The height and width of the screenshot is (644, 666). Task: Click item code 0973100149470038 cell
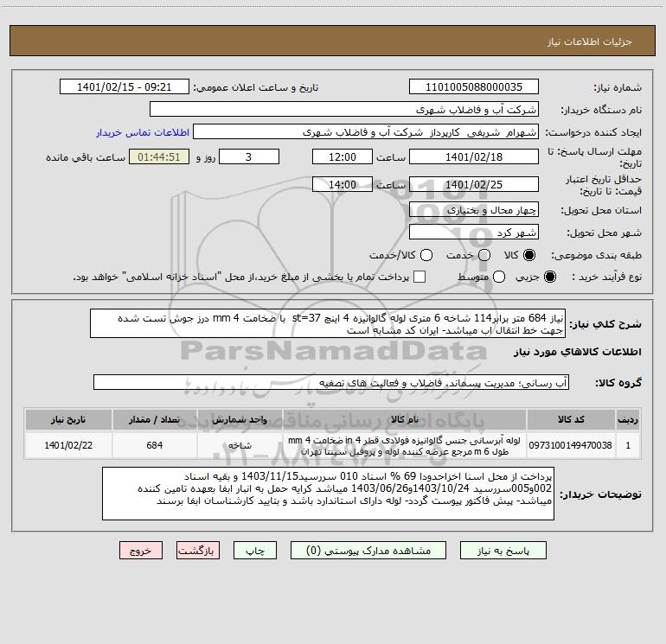[571, 445]
